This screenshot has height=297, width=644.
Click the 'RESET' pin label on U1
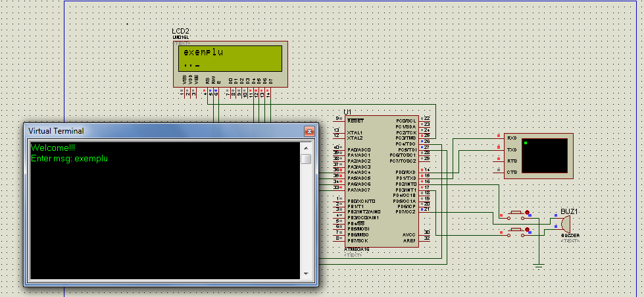[x=355, y=121]
